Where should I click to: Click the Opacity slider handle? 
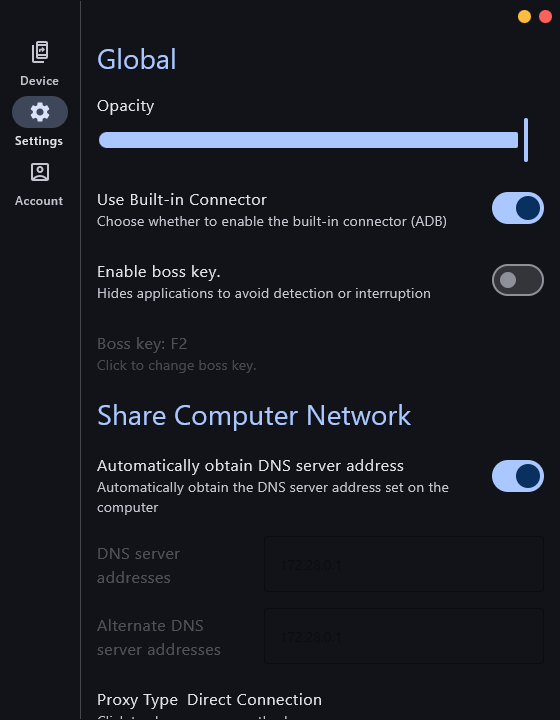click(526, 140)
